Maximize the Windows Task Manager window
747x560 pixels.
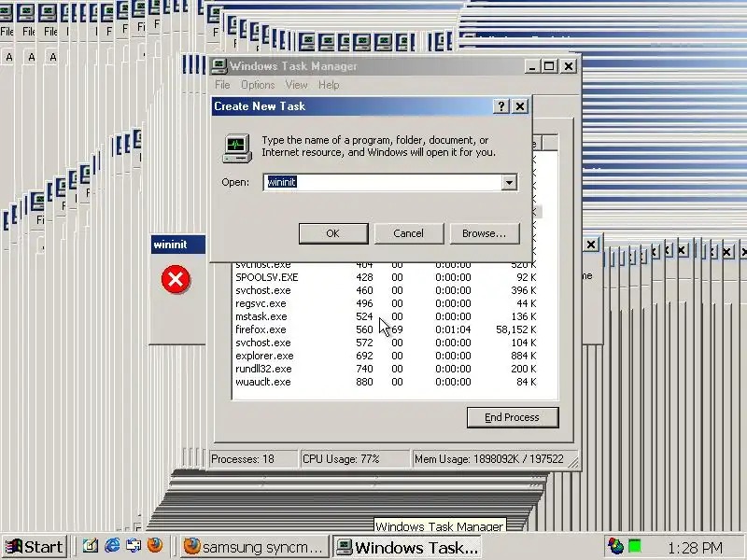[x=549, y=66]
